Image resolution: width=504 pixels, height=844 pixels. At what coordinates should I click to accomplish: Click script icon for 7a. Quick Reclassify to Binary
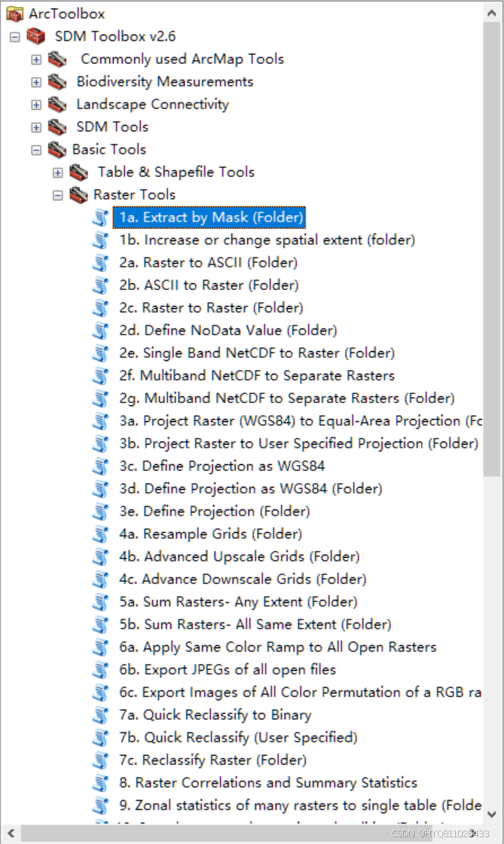coord(100,715)
